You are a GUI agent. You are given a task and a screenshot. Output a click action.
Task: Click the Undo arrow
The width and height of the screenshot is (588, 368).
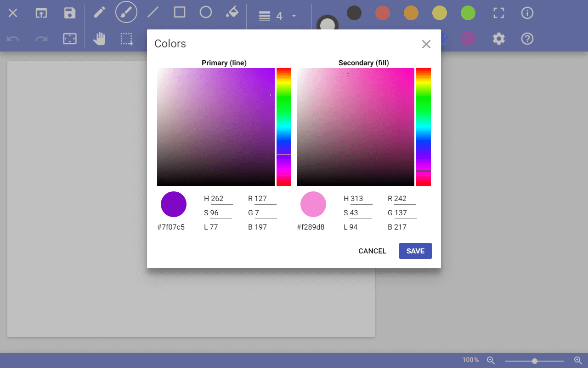pyautogui.click(x=12, y=39)
